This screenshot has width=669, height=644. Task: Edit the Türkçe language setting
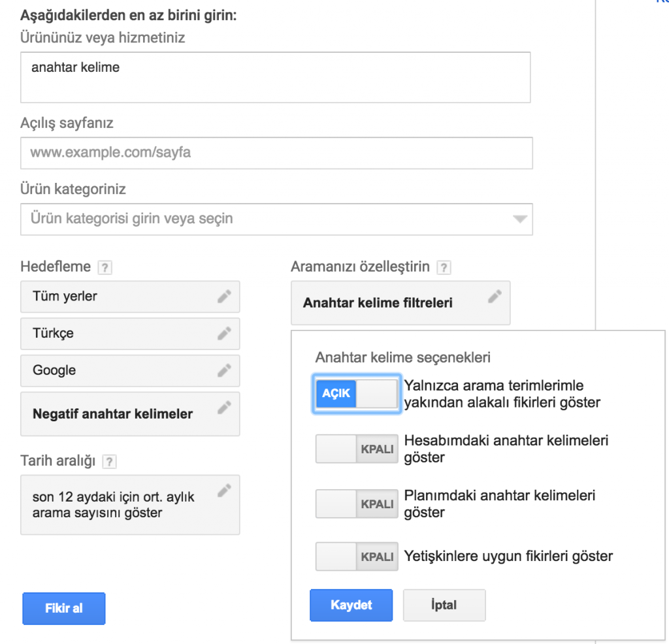click(225, 333)
